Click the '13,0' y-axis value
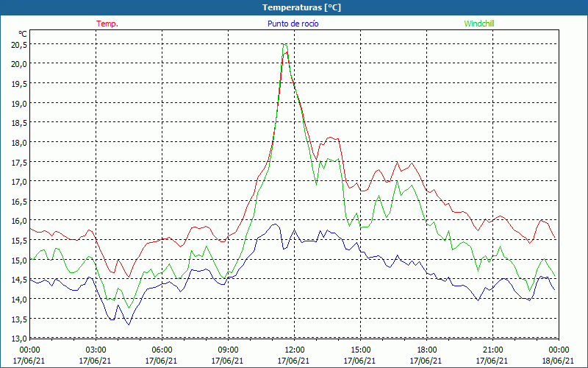The width and height of the screenshot is (588, 368). click(x=19, y=339)
